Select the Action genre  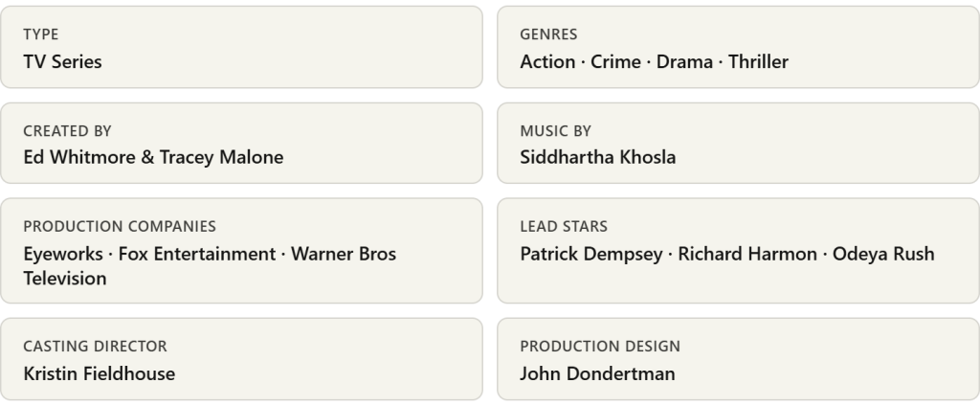click(547, 62)
